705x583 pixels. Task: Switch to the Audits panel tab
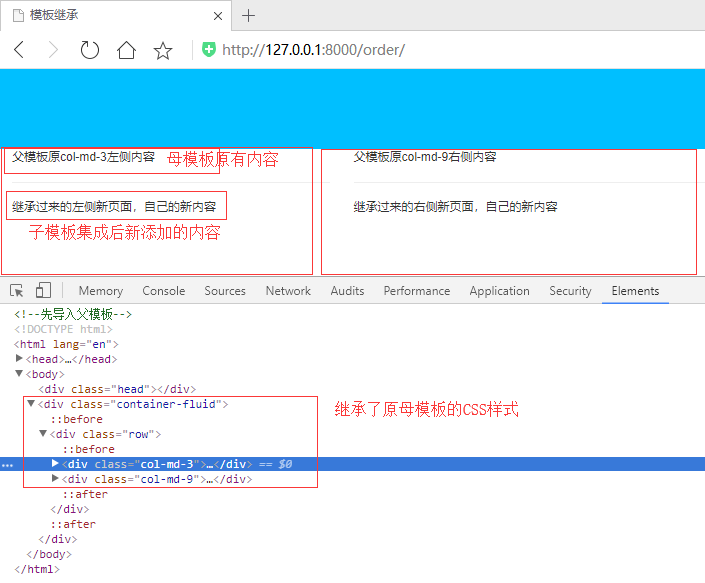pos(347,291)
